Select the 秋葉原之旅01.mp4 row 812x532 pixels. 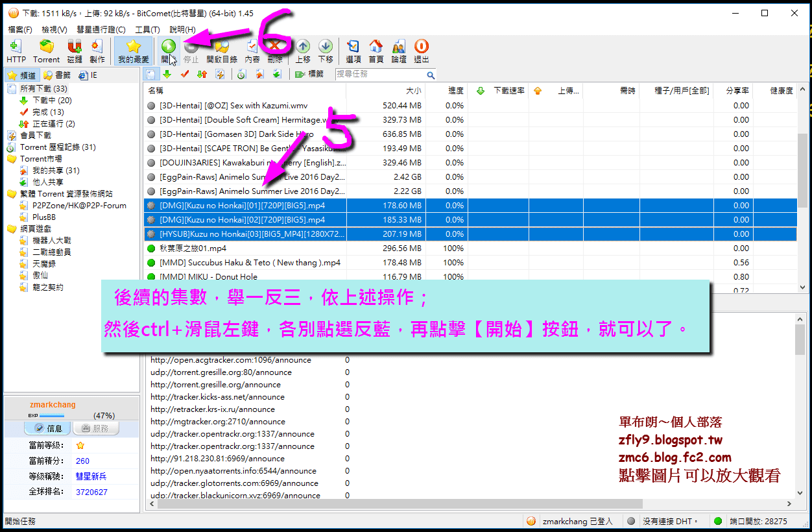[470, 248]
